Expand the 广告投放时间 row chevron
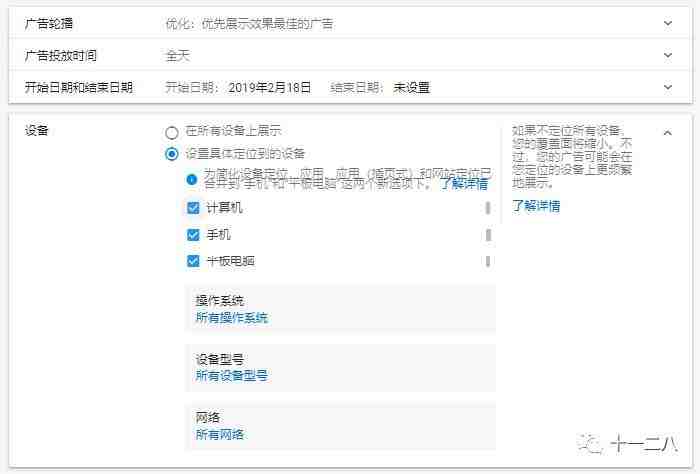This screenshot has height=474, width=700. tap(668, 55)
